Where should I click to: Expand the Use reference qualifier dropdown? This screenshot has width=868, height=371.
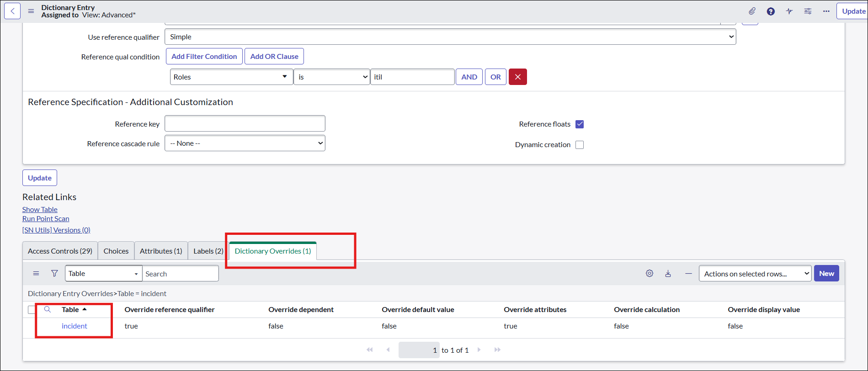450,37
